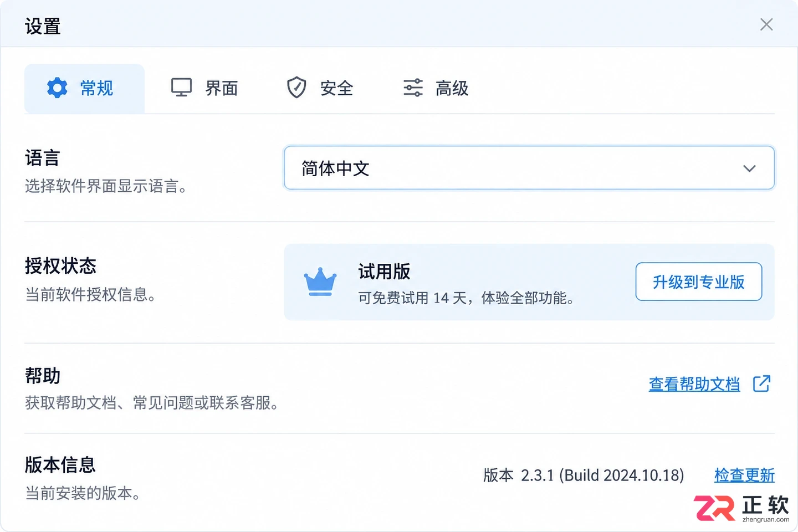Click the 授权状态 section heading
Screen dimensions: 798x532
click(60, 266)
